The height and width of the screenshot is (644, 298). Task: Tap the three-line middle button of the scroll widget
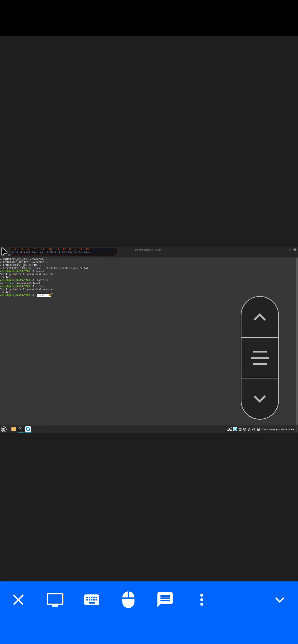tap(260, 358)
